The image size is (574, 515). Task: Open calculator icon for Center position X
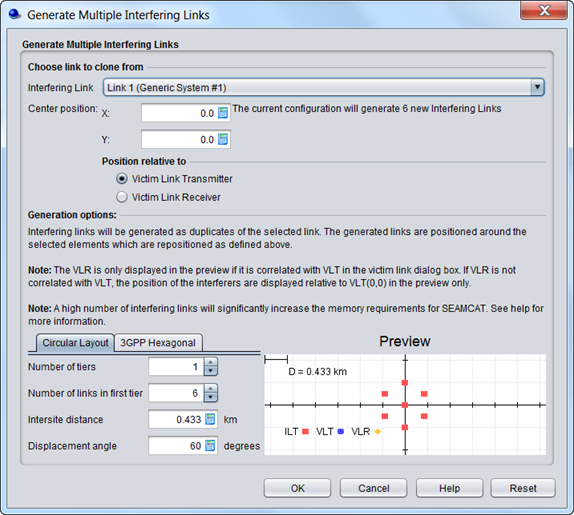click(x=223, y=113)
